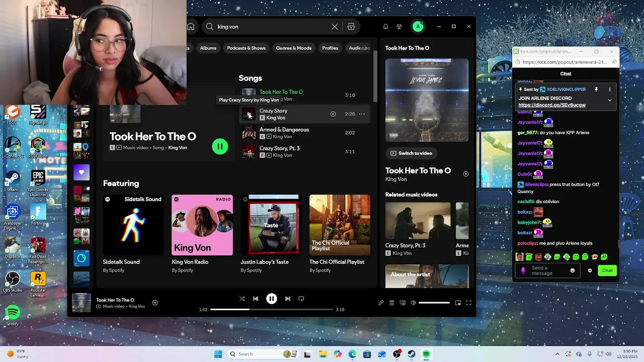Pause the top result with green button
Screen dimensions: 644x362
coord(220,146)
